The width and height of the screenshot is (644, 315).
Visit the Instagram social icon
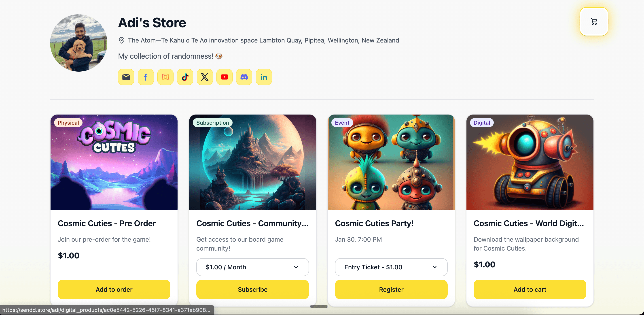(x=165, y=77)
